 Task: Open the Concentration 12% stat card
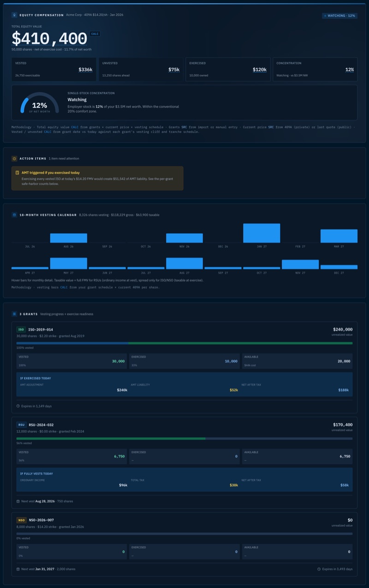(x=315, y=70)
